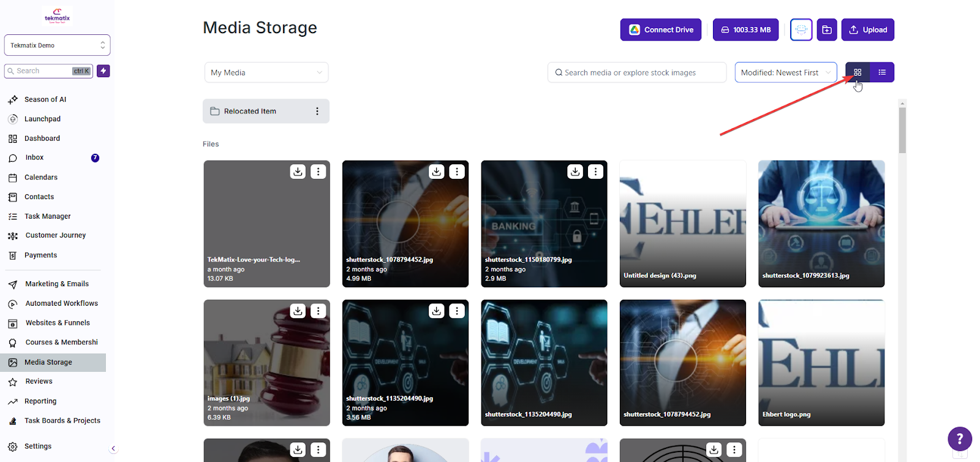This screenshot has width=980, height=462.
Task: Open Modified: Newest First sort dropdown
Action: (x=786, y=72)
